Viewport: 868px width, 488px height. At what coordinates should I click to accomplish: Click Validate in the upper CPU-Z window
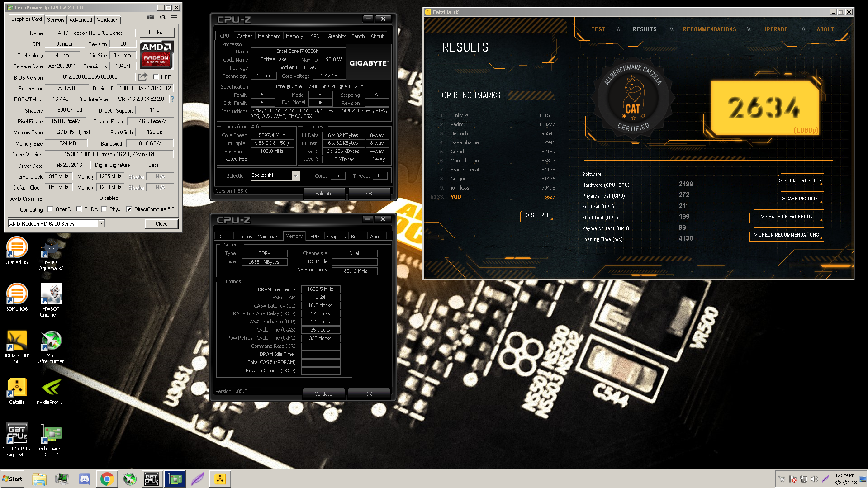pos(324,193)
